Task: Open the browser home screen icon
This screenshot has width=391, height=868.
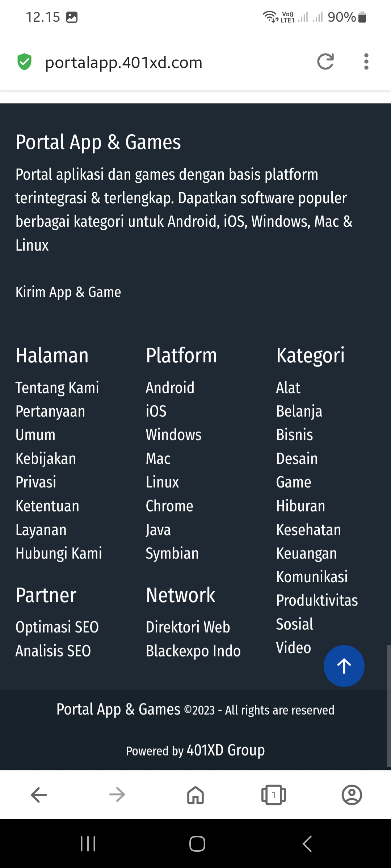Action: [x=195, y=795]
